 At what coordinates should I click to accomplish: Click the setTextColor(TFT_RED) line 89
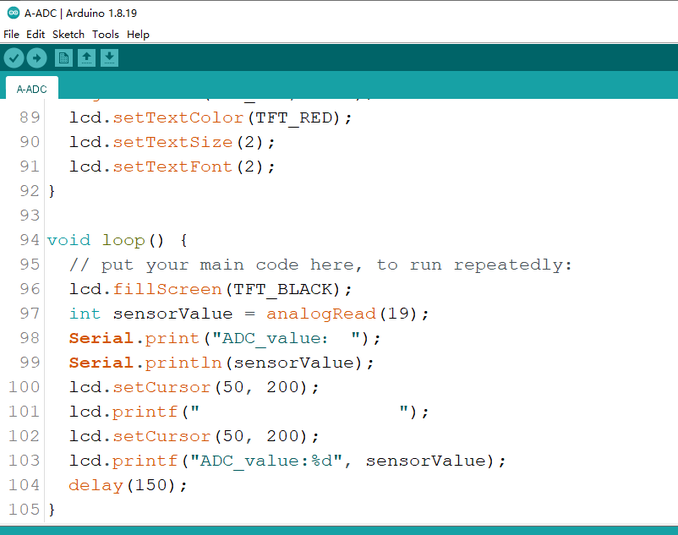[211, 118]
